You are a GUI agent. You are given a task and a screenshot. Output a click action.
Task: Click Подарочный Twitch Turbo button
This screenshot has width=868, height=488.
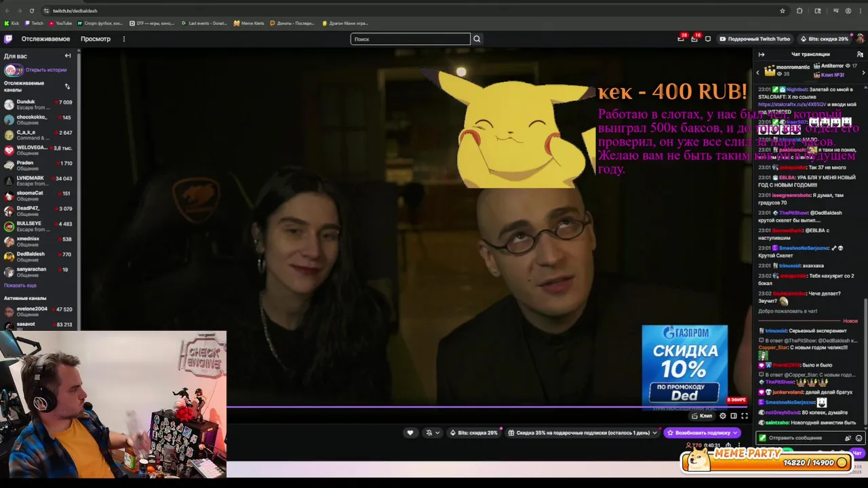click(755, 39)
